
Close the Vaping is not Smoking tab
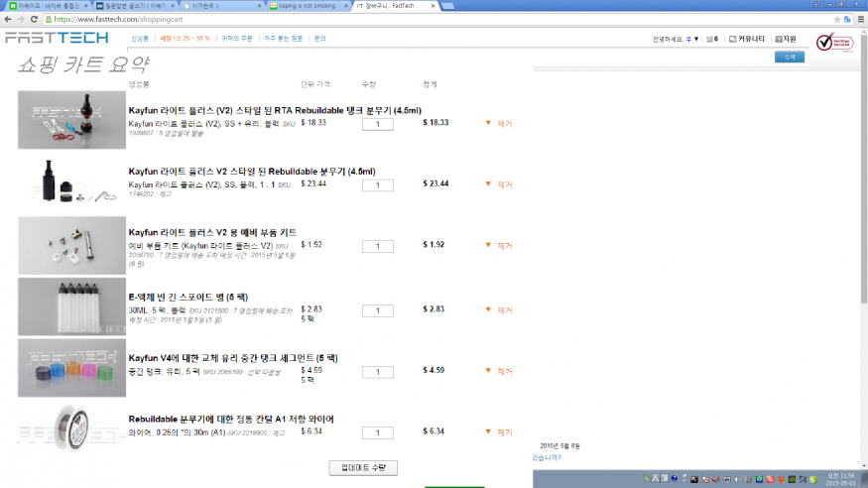point(346,6)
